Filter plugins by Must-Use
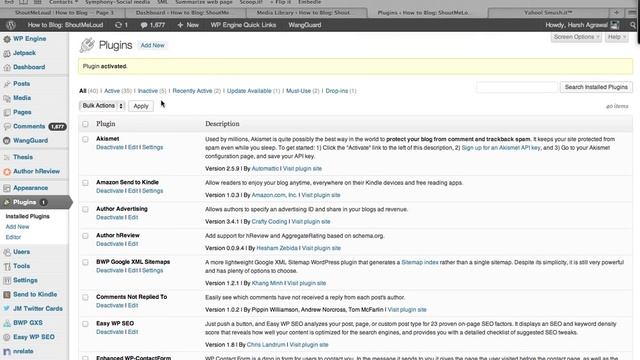Viewport: 640px width, 360px height. [x=298, y=91]
